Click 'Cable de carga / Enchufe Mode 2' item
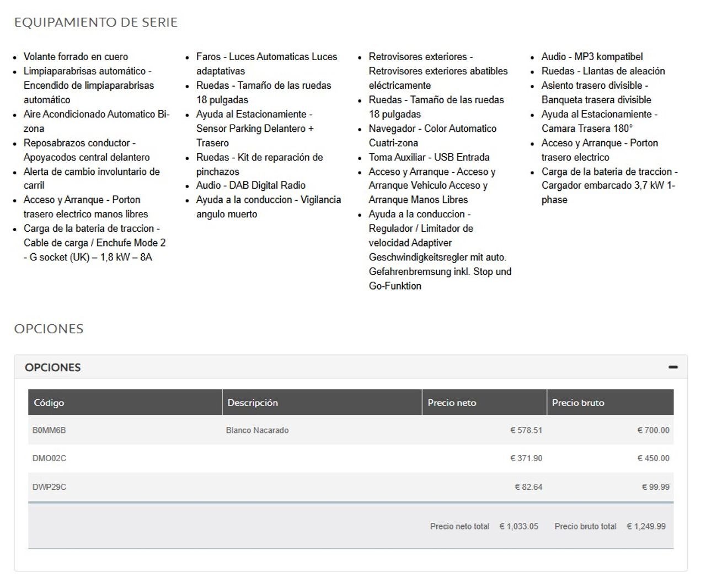 [94, 243]
